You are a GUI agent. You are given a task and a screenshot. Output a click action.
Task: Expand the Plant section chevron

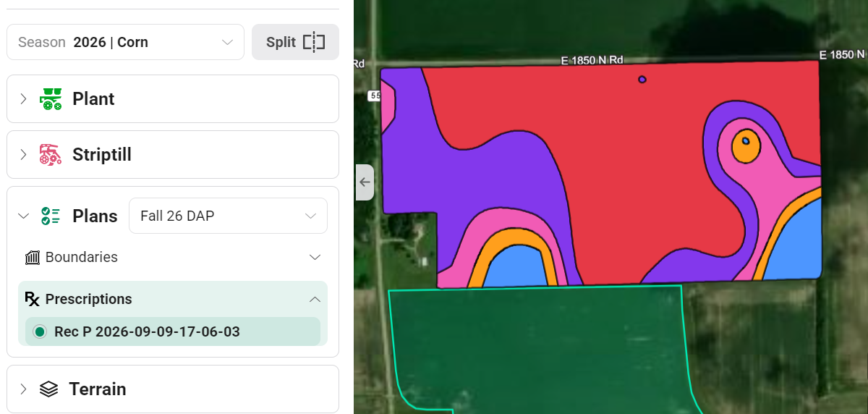(x=23, y=99)
